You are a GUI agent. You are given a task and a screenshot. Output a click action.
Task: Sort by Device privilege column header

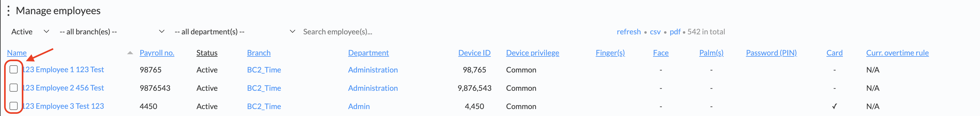coord(532,53)
